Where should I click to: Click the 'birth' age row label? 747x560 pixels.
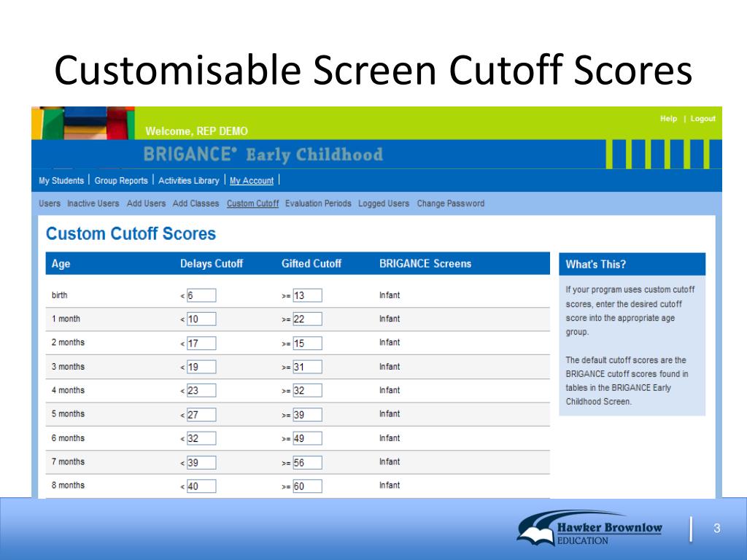pos(60,295)
